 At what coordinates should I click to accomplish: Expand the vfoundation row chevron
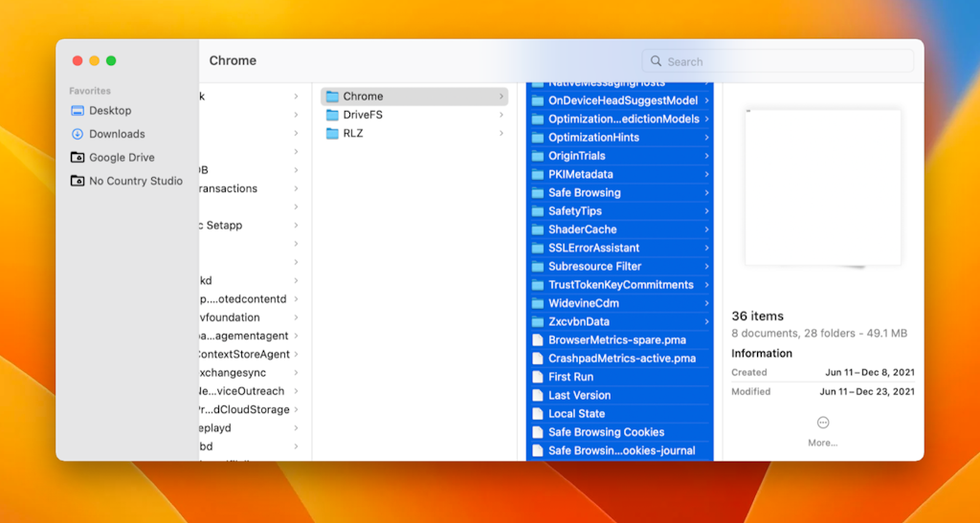(x=297, y=317)
